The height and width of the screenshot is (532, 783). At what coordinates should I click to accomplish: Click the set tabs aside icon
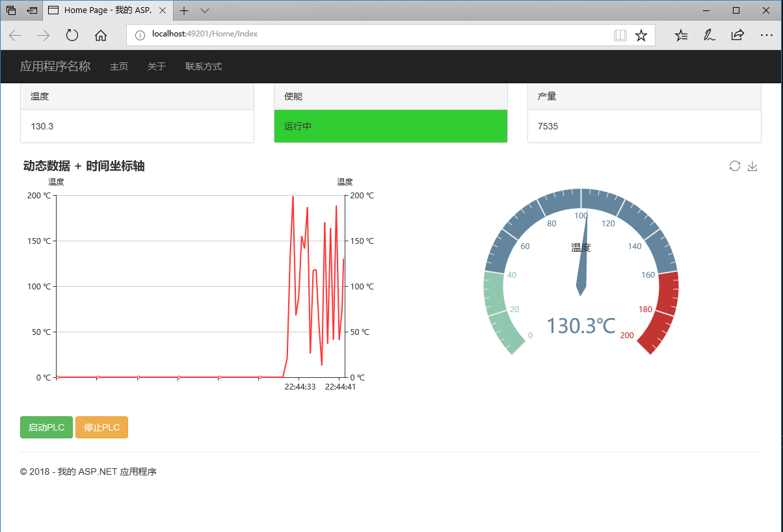(x=32, y=10)
